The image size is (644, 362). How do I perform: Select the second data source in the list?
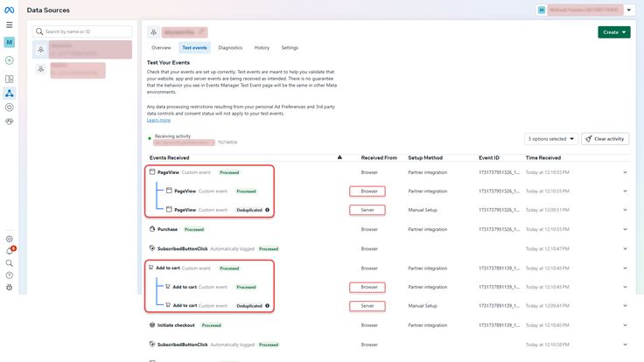pos(69,70)
